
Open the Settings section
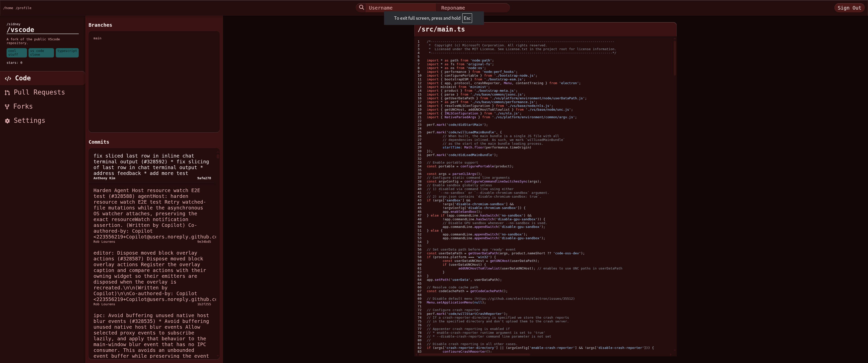click(x=42, y=120)
